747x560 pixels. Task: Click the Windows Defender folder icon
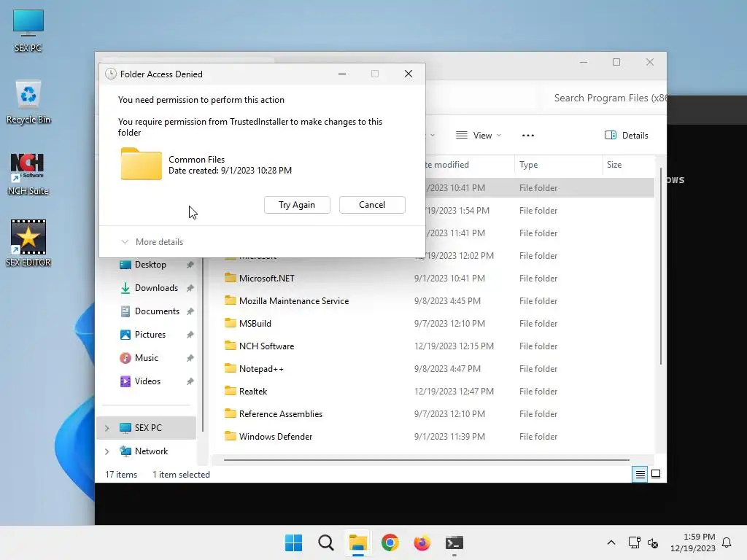click(231, 436)
